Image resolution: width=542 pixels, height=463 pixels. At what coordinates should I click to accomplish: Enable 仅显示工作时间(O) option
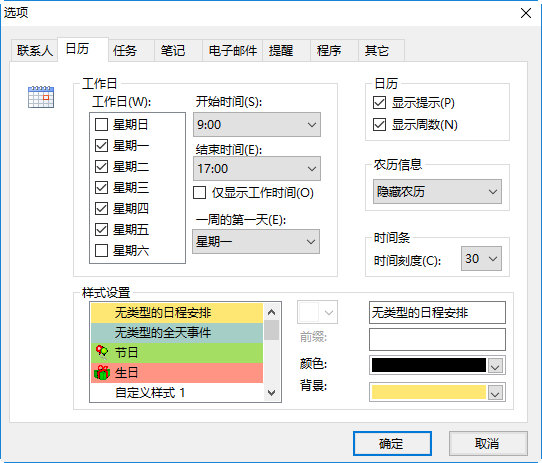click(x=199, y=193)
